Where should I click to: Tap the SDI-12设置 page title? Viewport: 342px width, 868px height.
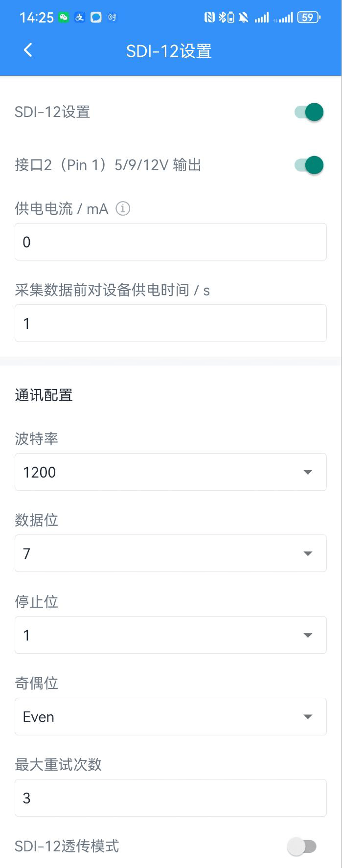pos(169,51)
